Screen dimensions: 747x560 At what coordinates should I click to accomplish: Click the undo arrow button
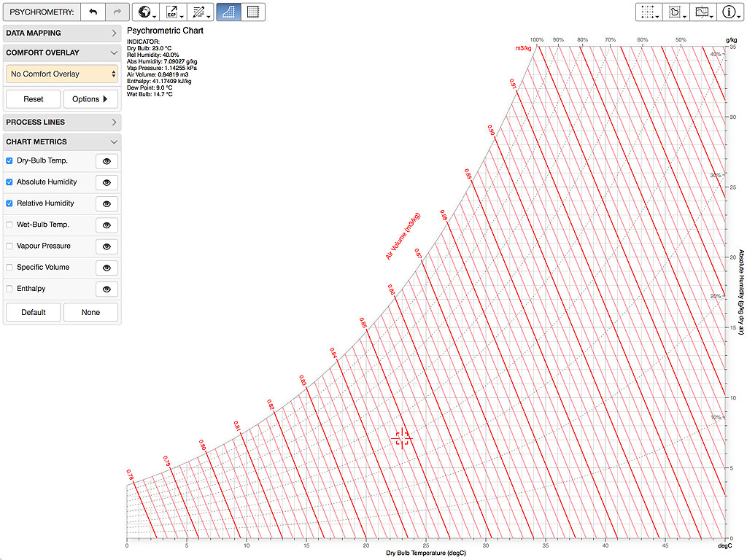(93, 12)
